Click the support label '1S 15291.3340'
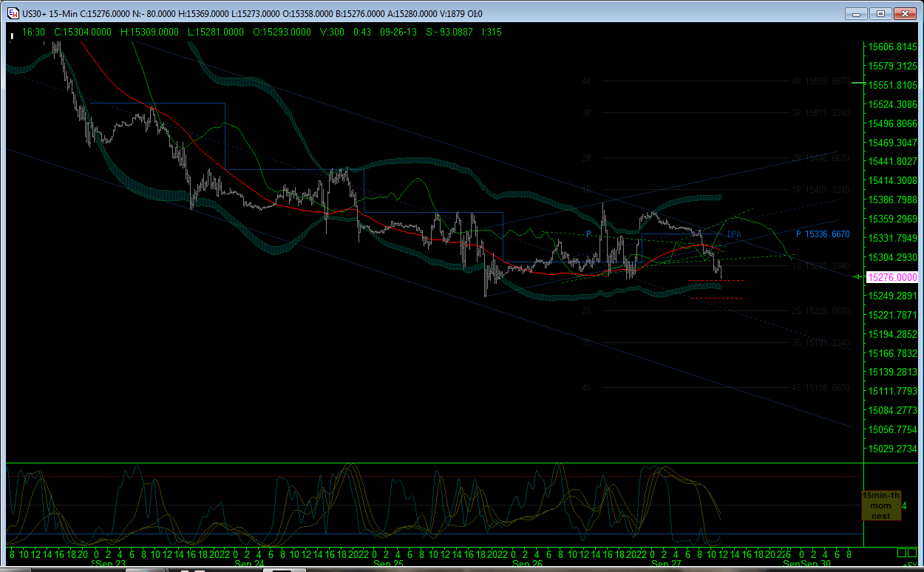Viewport: 924px width, 572px height. click(821, 266)
